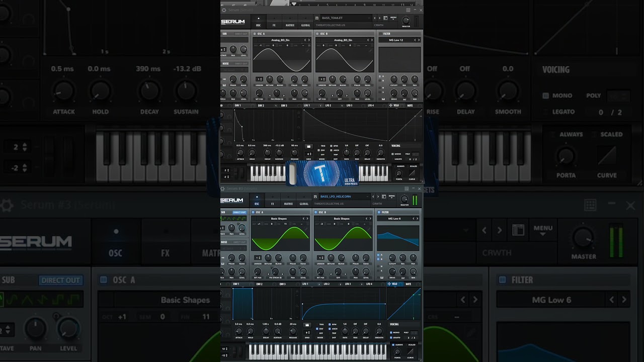
Task: Go to previous preset in BASS_TOMLET Serum
Action: tap(375, 18)
